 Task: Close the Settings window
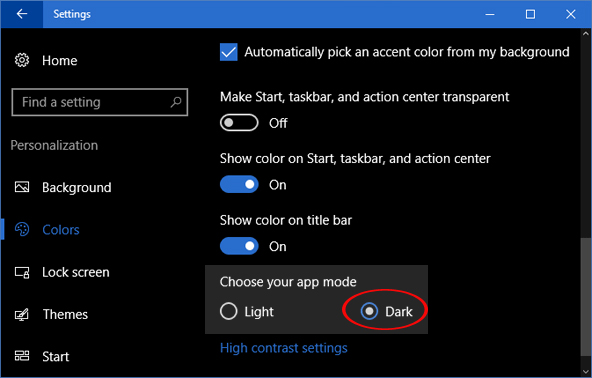[x=571, y=14]
